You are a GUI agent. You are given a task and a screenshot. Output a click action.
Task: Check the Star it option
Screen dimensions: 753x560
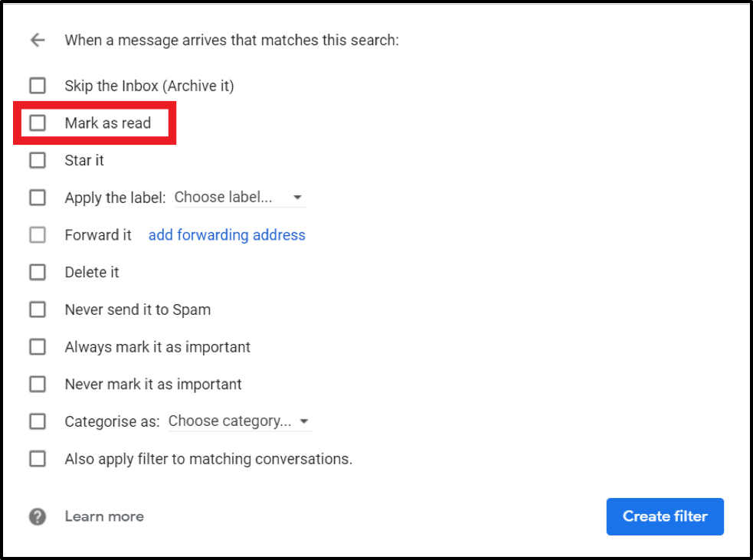pos(38,160)
